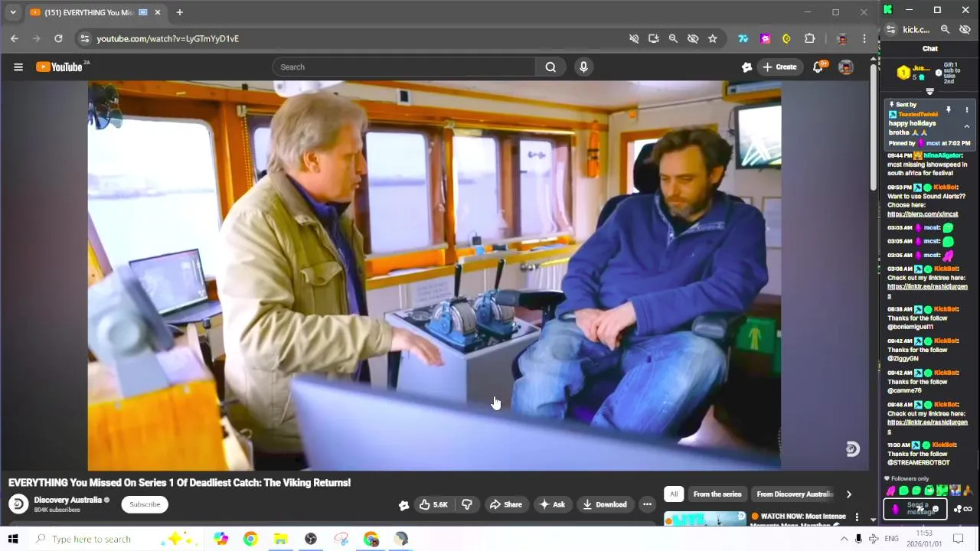Dislike the video
This screenshot has width=980, height=551.
[x=466, y=504]
